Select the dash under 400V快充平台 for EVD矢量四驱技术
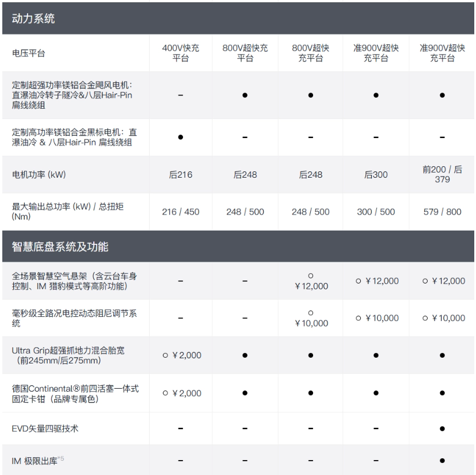The width and height of the screenshot is (476, 475). (181, 428)
